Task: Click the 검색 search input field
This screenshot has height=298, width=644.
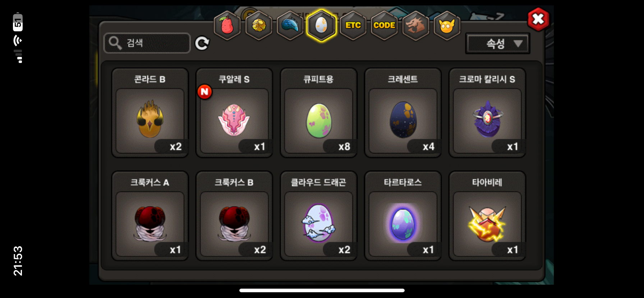Action: pos(147,43)
